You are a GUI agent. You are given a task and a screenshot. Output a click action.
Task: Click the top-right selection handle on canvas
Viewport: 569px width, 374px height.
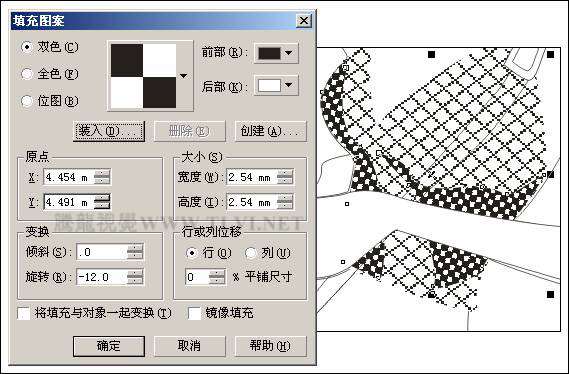550,54
